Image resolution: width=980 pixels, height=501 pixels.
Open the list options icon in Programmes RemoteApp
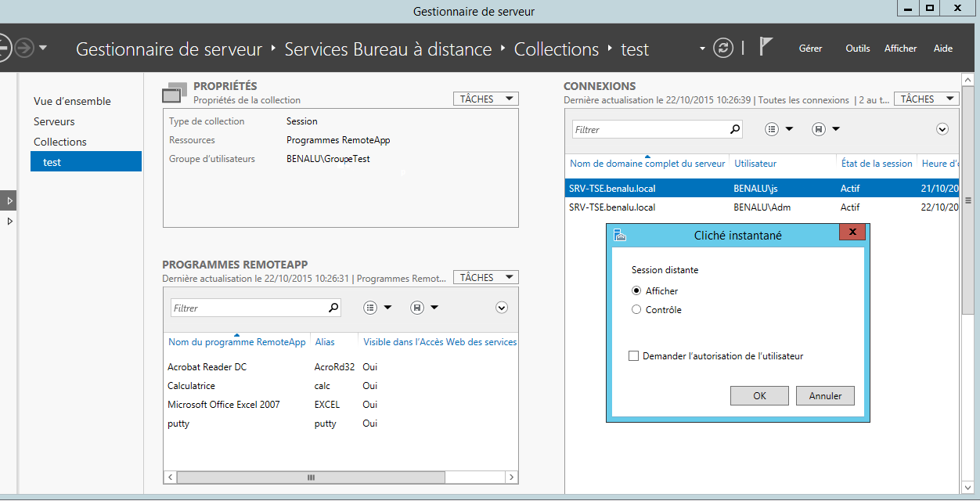point(371,308)
